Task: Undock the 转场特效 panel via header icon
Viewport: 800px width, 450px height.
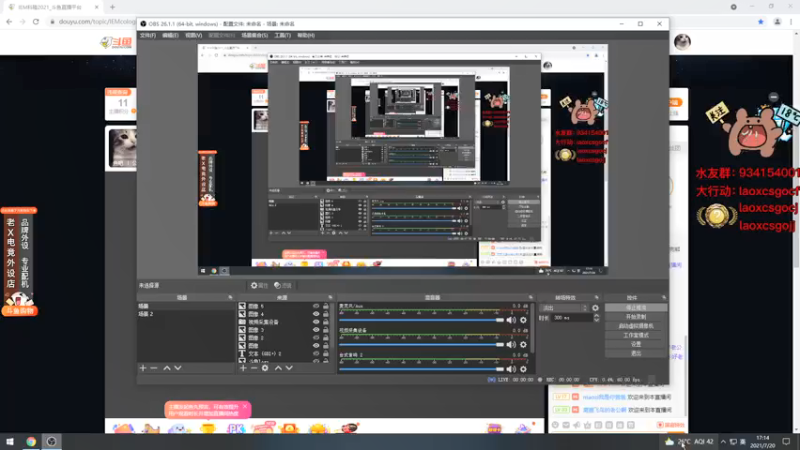Action: click(596, 297)
